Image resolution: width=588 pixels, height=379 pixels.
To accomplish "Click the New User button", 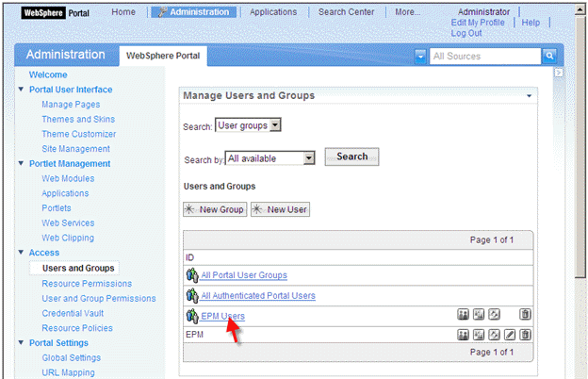I will pos(280,209).
